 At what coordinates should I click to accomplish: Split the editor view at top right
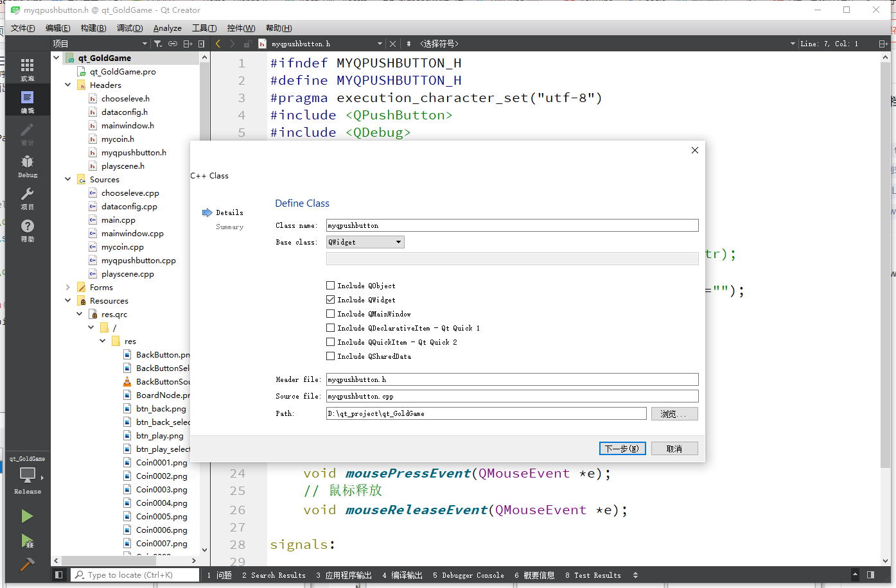pos(883,44)
